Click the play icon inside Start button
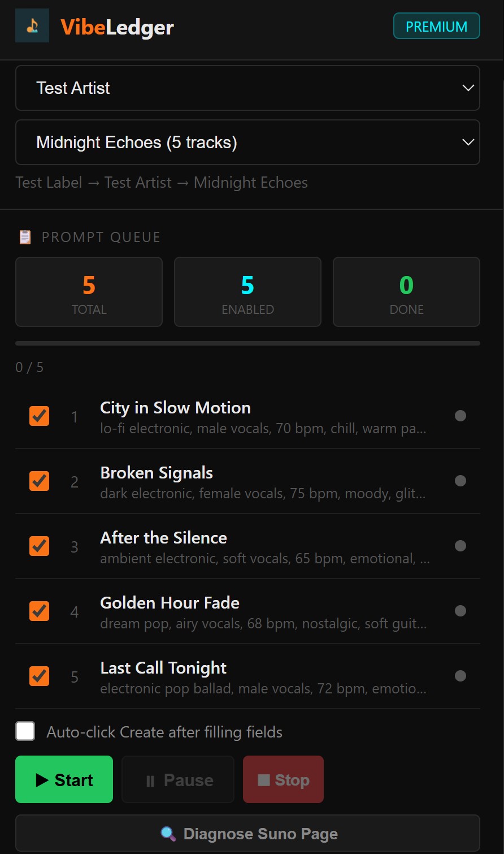Viewport: 504px width, 854px height. pos(44,779)
